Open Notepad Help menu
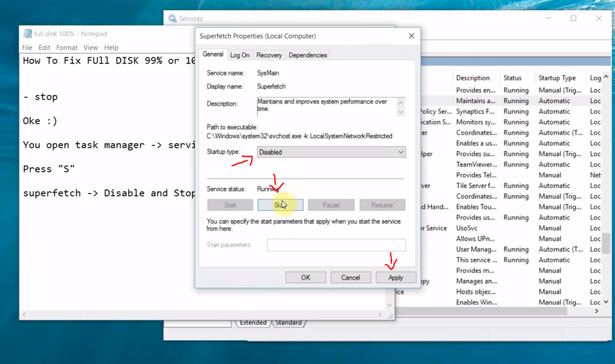The height and width of the screenshot is (364, 615). tap(111, 48)
